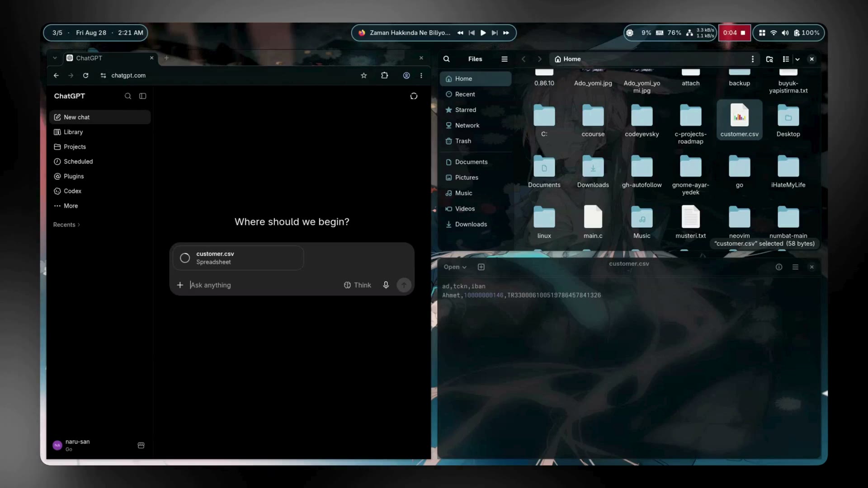Switch Files to list view
Viewport: 868px width, 488px height.
point(786,59)
